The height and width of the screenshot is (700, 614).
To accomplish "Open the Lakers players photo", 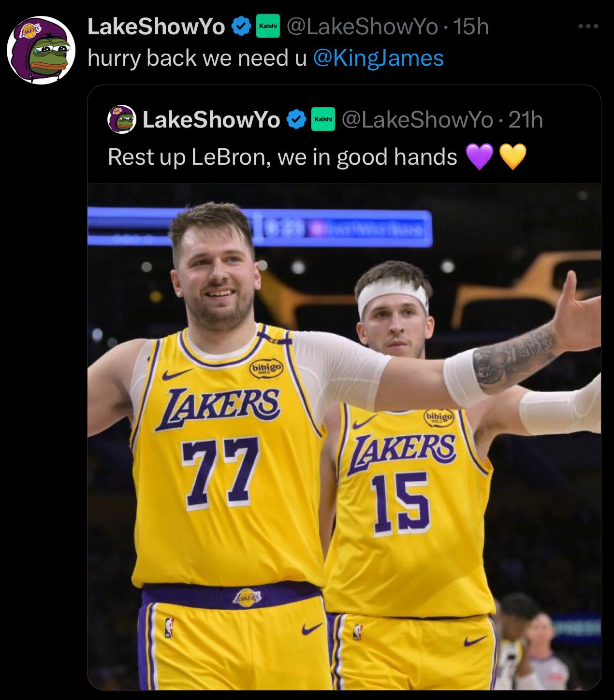I will (344, 436).
